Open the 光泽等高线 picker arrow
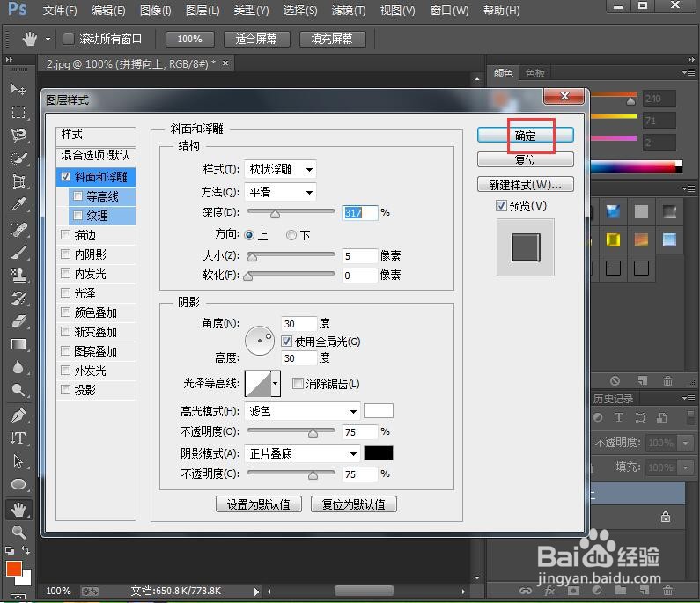Image resolution: width=700 pixels, height=603 pixels. 276,384
